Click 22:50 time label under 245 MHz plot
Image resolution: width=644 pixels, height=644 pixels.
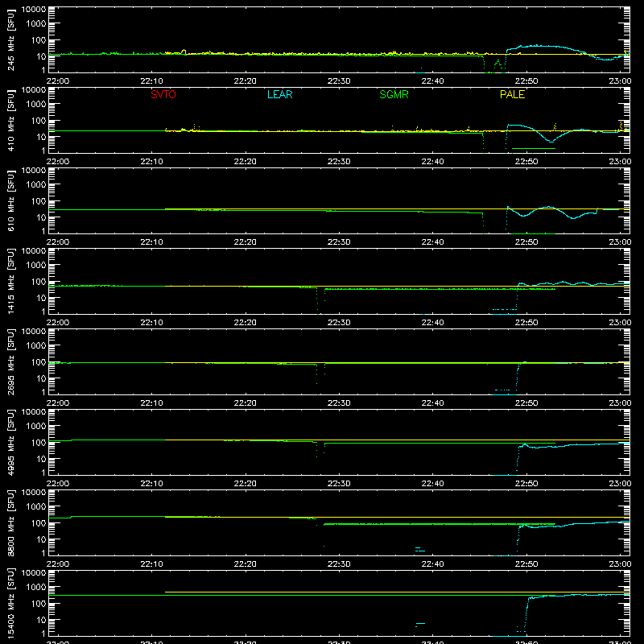[x=526, y=81]
